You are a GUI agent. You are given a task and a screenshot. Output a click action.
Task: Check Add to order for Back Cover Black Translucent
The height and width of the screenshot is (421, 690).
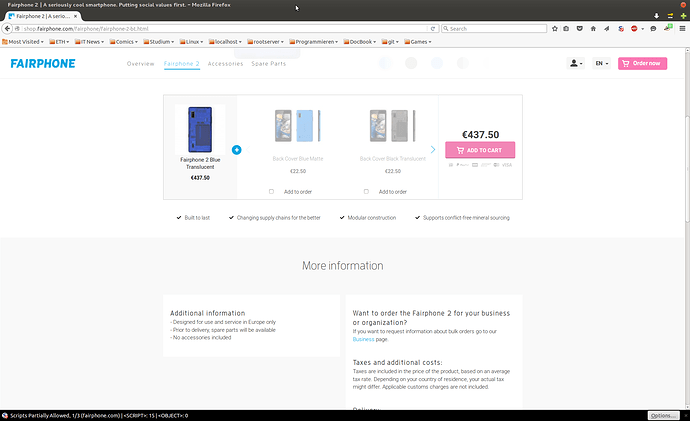tap(366, 191)
